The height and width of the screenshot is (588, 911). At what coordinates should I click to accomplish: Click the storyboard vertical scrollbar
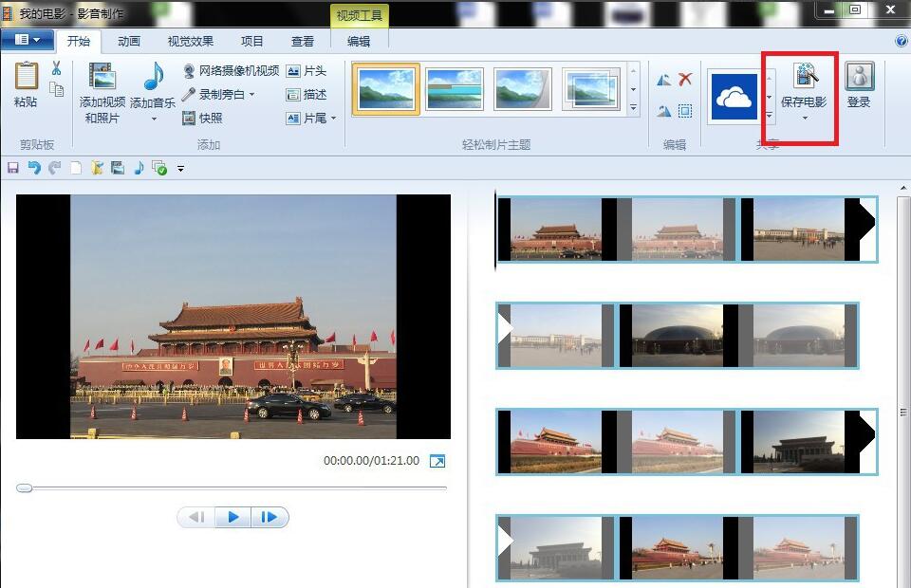(x=903, y=392)
